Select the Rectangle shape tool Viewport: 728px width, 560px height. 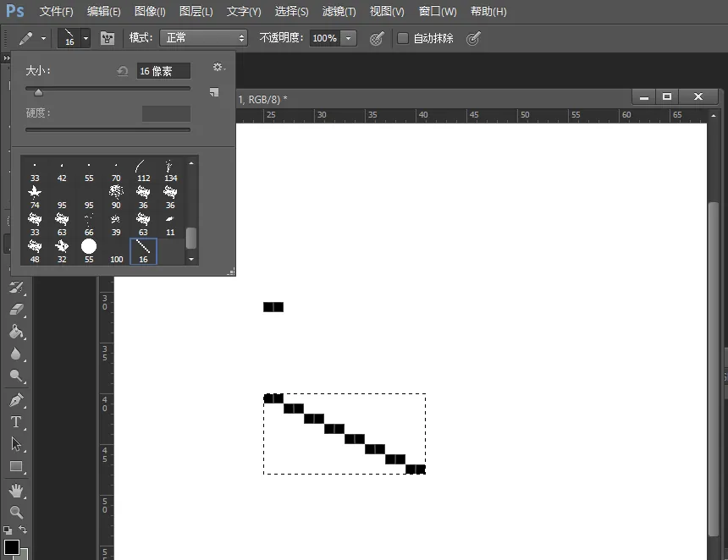coord(16,466)
